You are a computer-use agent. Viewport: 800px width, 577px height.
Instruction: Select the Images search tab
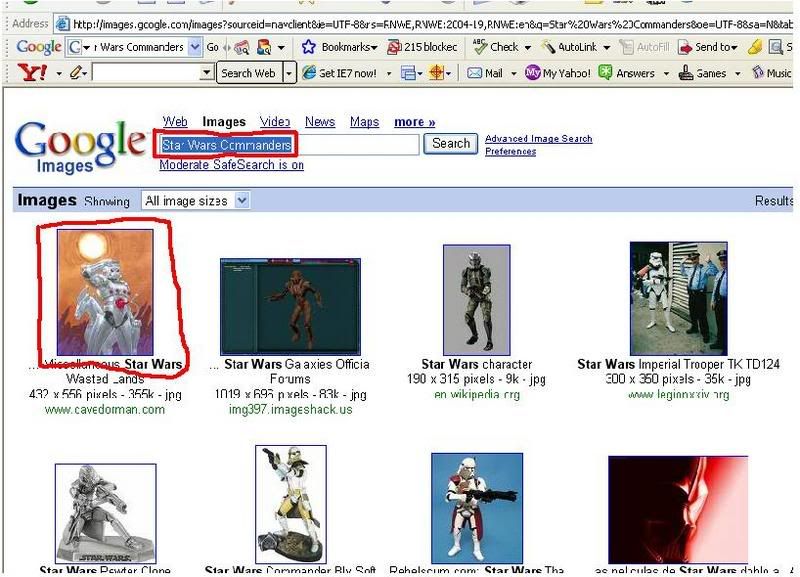click(224, 121)
